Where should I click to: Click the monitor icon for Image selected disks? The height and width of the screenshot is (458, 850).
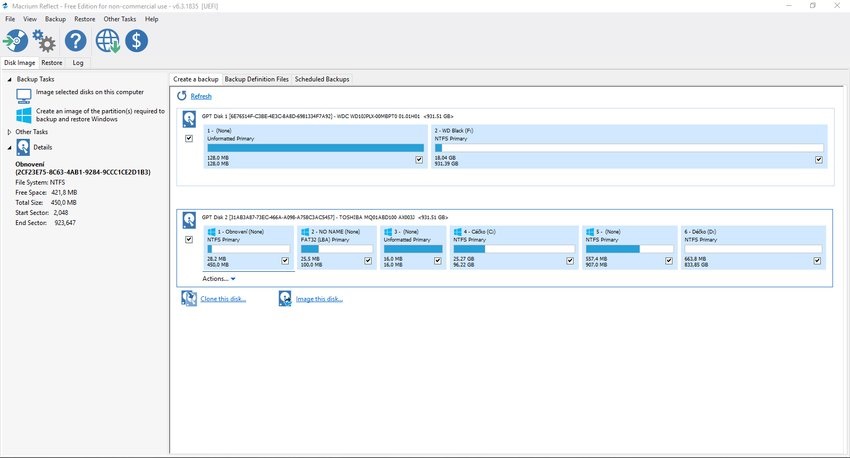(24, 96)
